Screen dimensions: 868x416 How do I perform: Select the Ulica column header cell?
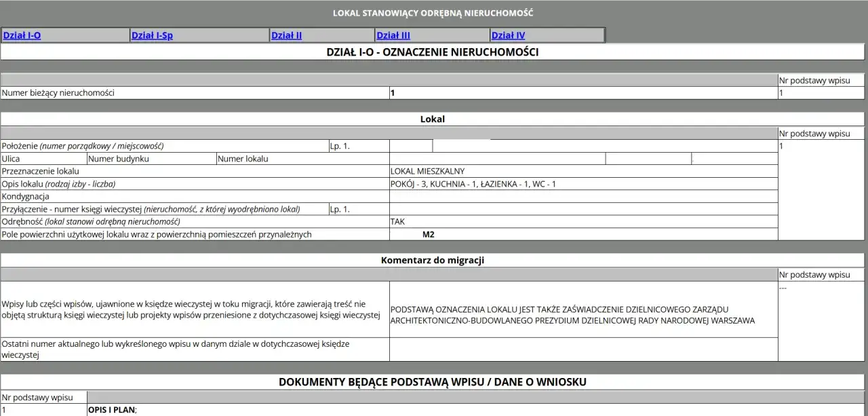coord(43,158)
